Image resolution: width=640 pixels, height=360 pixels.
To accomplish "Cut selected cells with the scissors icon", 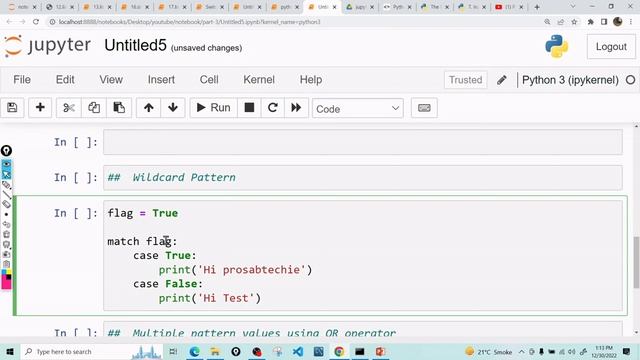I will click(x=69, y=108).
